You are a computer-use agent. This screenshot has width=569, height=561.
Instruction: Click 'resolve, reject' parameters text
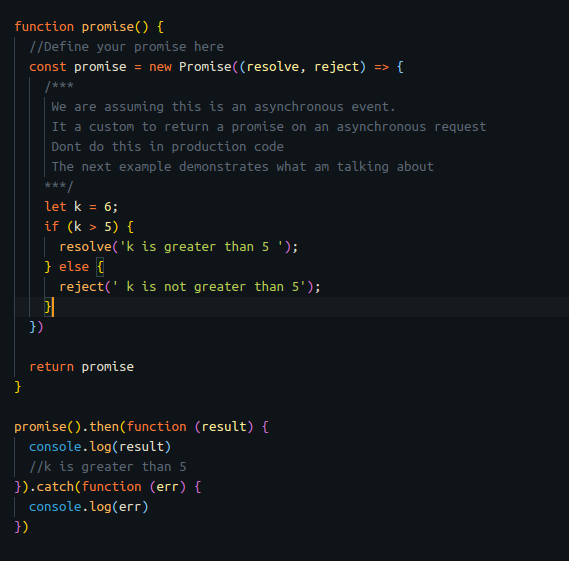coord(303,67)
